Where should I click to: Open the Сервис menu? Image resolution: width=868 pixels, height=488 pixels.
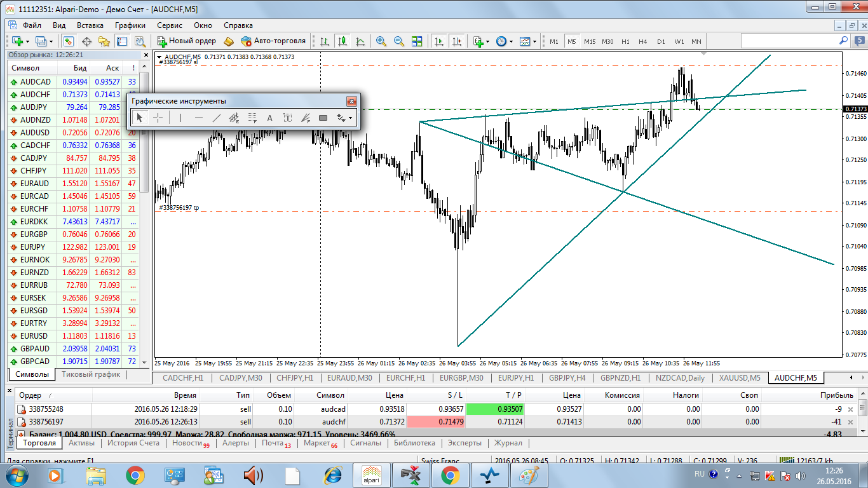[170, 25]
